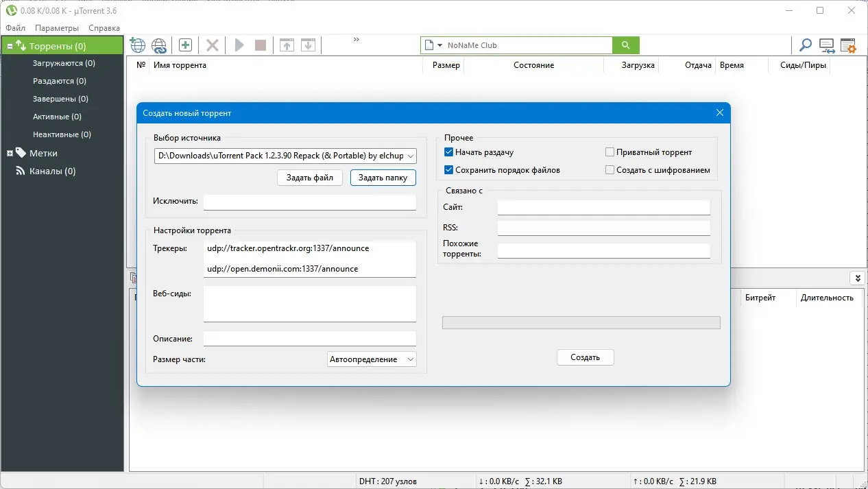Open the Размер части dropdown
868x489 pixels.
coord(410,359)
